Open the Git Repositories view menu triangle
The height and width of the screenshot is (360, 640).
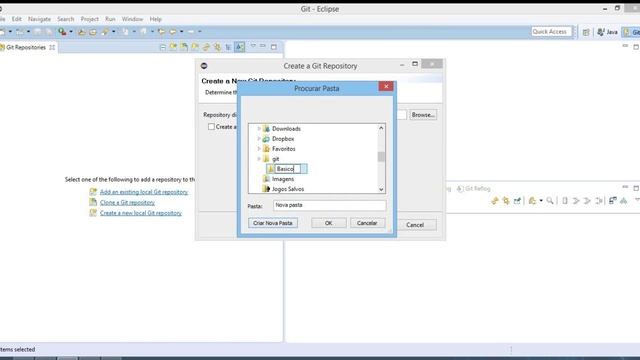click(x=253, y=46)
